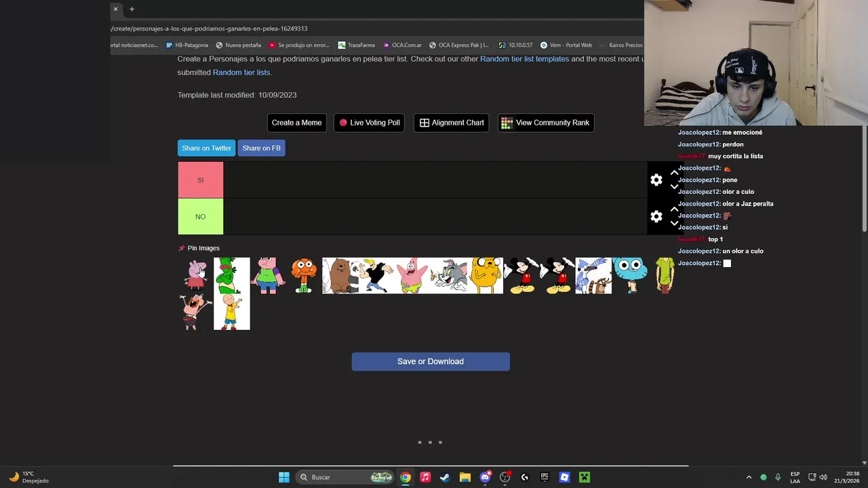
Task: Open the weather widget showing 15°C
Action: 28,477
